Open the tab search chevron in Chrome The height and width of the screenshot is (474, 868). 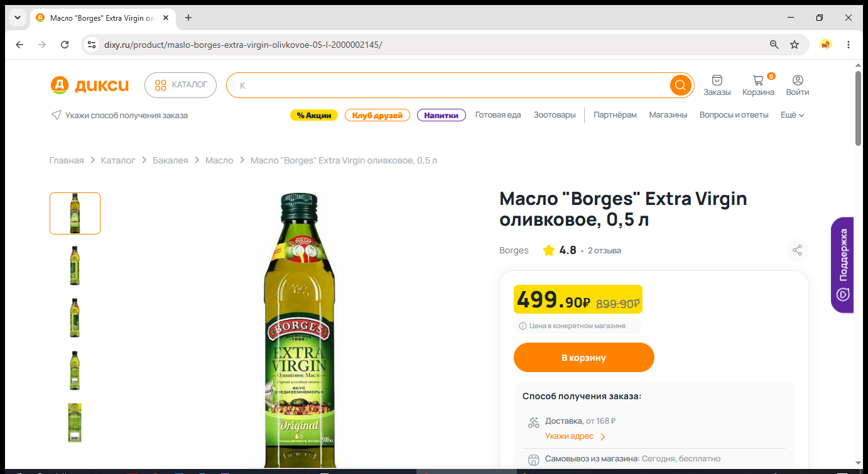18,18
